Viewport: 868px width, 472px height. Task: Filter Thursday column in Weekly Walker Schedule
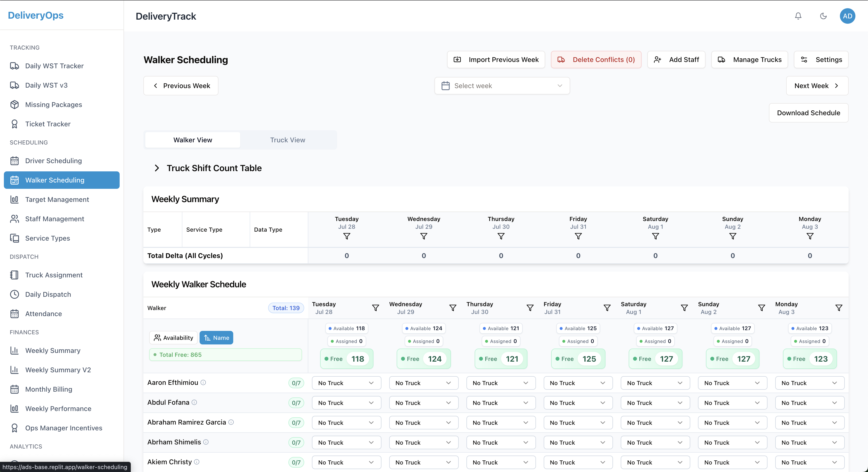pyautogui.click(x=530, y=308)
